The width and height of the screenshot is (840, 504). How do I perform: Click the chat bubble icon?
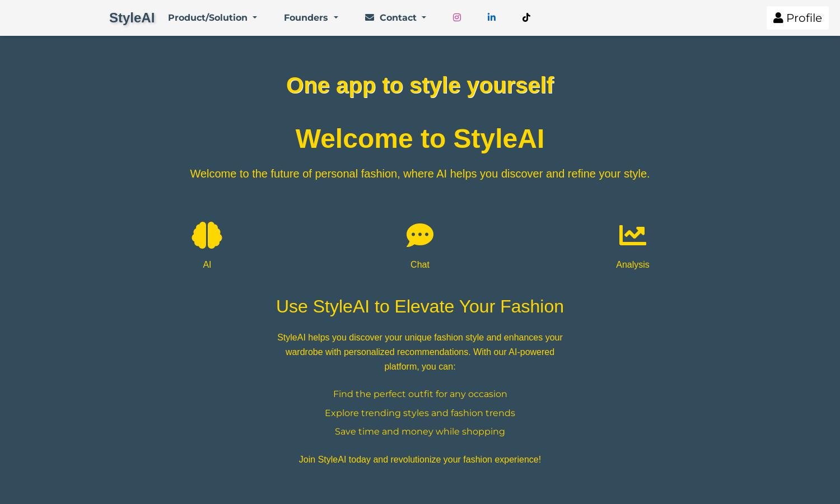(x=420, y=235)
